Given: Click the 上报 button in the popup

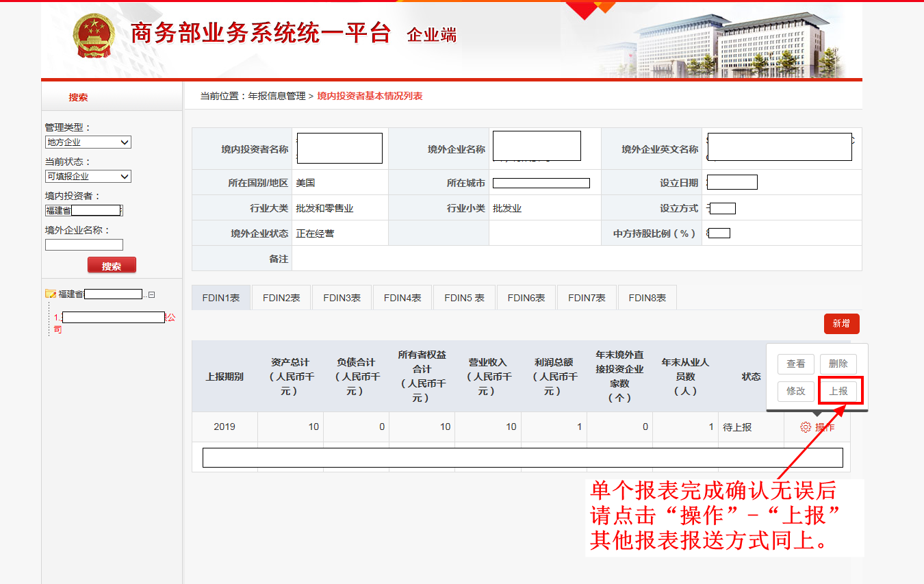Looking at the screenshot, I should coord(838,391).
